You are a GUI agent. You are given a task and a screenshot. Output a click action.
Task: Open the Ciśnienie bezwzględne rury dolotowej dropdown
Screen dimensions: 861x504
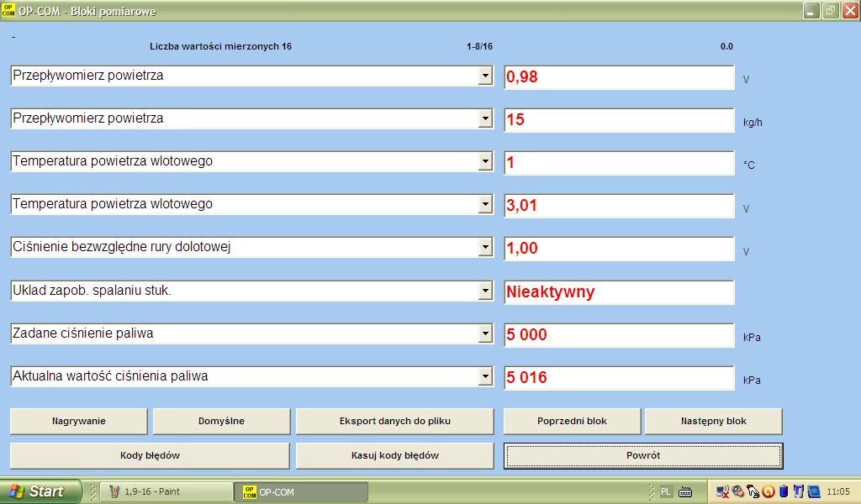tap(485, 248)
